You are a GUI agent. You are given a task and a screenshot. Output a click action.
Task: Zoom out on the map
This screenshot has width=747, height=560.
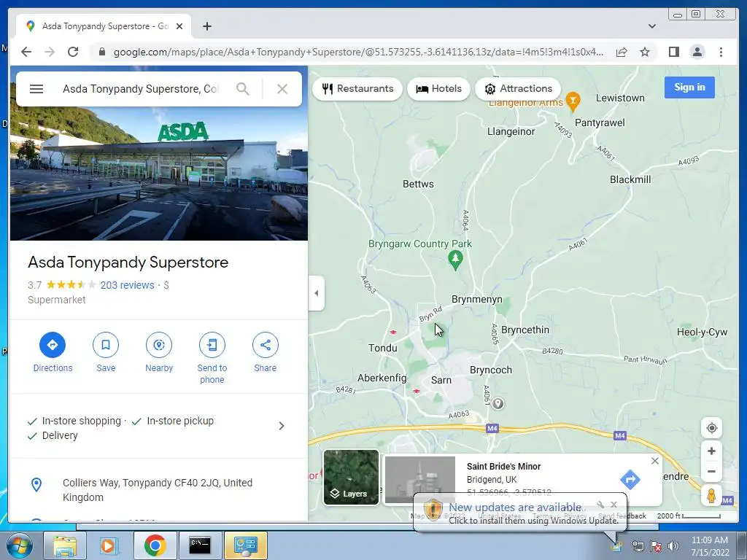click(x=711, y=472)
